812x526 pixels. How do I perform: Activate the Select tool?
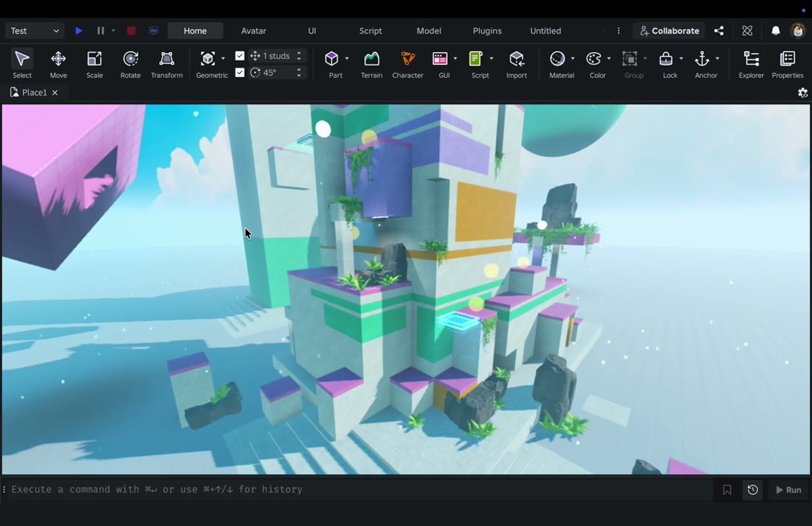[x=22, y=64]
